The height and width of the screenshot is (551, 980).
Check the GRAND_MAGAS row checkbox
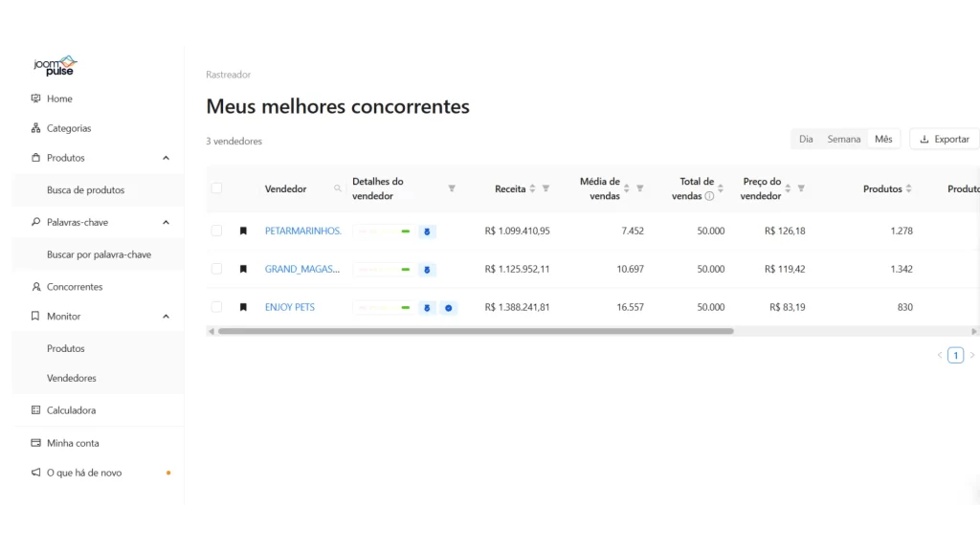point(216,269)
